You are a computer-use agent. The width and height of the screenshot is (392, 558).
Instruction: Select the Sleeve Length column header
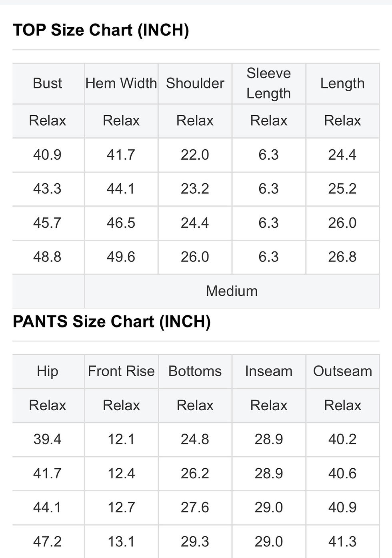pyautogui.click(x=268, y=83)
